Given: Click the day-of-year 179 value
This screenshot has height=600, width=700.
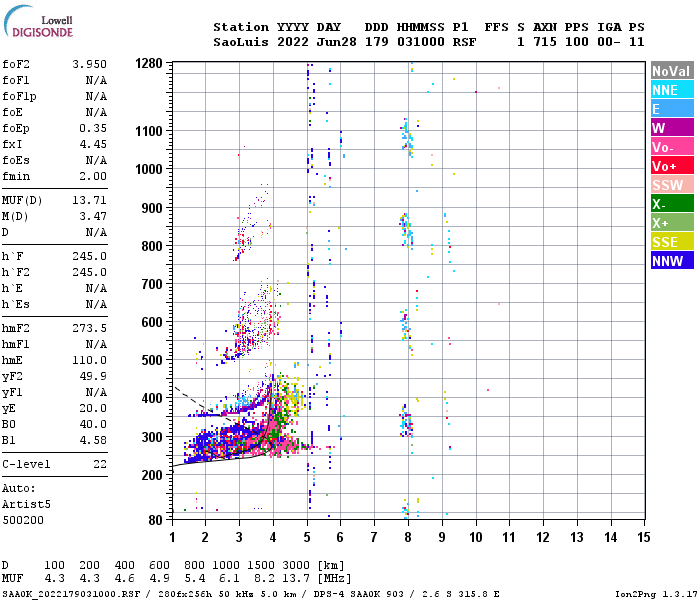Looking at the screenshot, I should 377,42.
